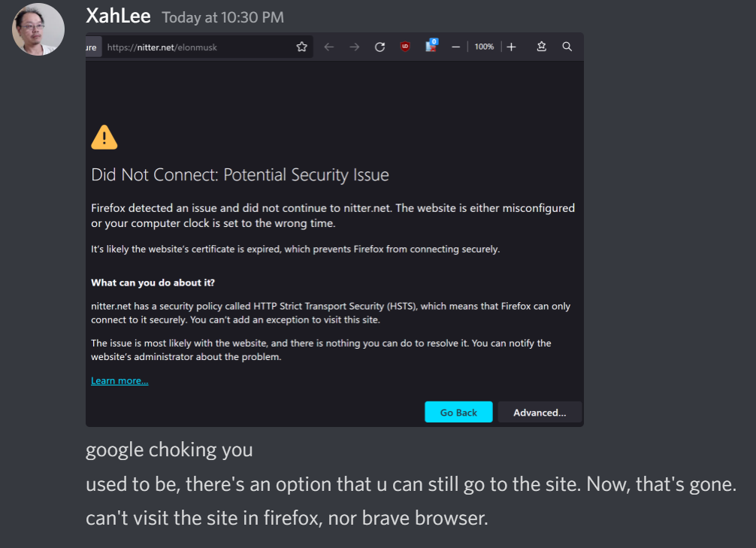Click the Advanced... button
The height and width of the screenshot is (548, 756).
click(x=540, y=412)
